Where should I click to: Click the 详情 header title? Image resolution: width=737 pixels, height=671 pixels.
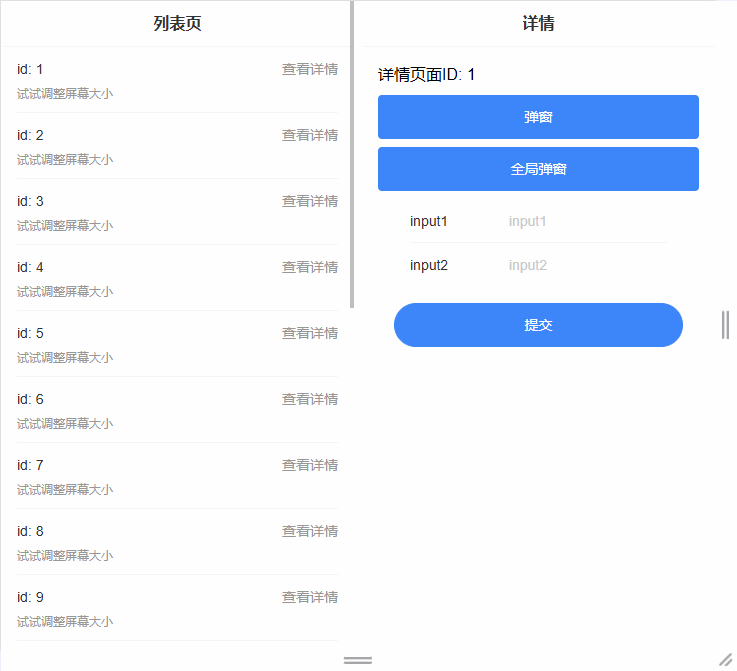coord(538,23)
